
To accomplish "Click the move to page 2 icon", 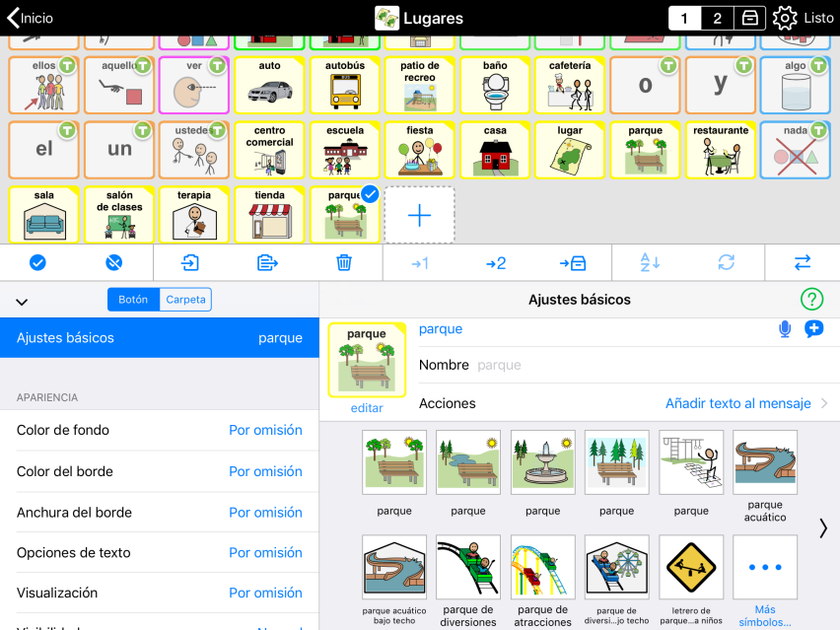I will 496,262.
